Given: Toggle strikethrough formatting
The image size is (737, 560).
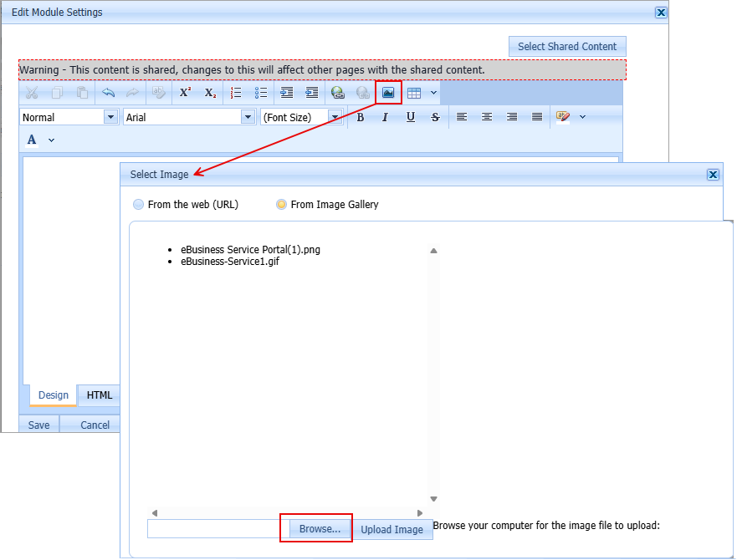Looking at the screenshot, I should 435,117.
